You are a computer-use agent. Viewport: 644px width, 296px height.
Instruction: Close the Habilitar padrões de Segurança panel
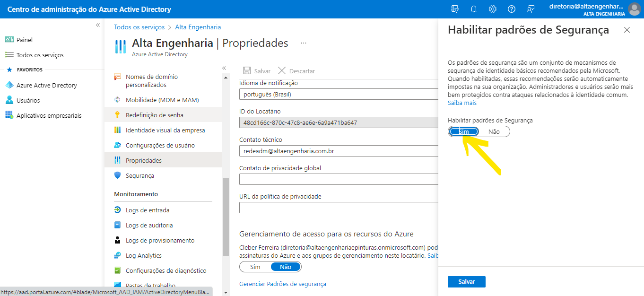pos(627,30)
